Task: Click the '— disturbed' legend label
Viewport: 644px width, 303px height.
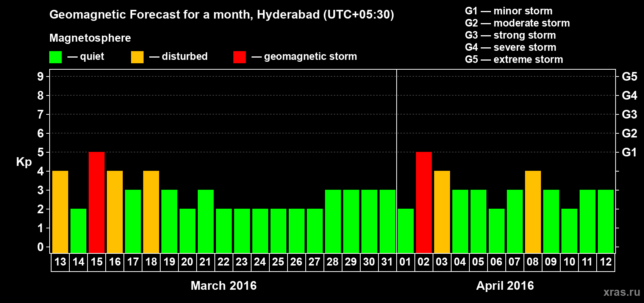Action: point(178,56)
